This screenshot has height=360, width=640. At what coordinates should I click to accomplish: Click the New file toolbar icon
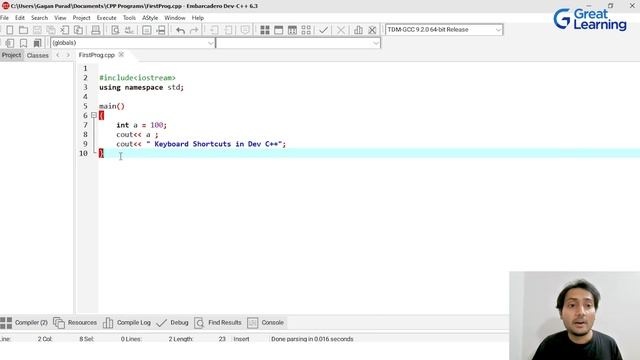10,30
